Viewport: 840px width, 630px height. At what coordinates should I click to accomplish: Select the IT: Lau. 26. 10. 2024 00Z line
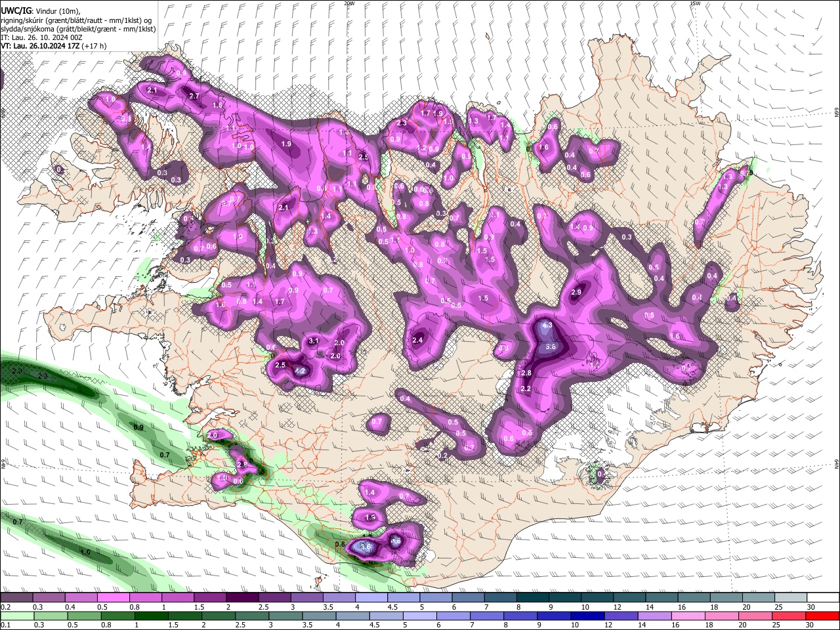(x=41, y=37)
